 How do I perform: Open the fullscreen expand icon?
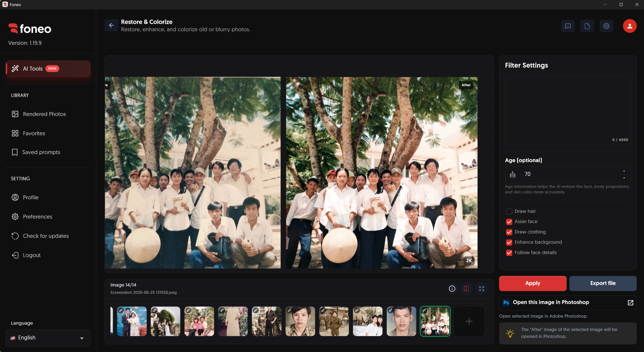pos(481,289)
